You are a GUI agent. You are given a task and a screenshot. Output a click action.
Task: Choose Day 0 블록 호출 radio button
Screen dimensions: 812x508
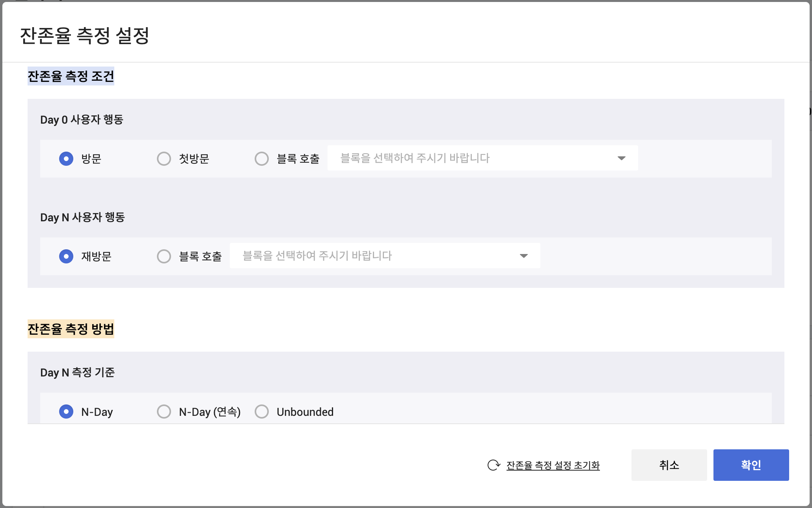(x=262, y=159)
